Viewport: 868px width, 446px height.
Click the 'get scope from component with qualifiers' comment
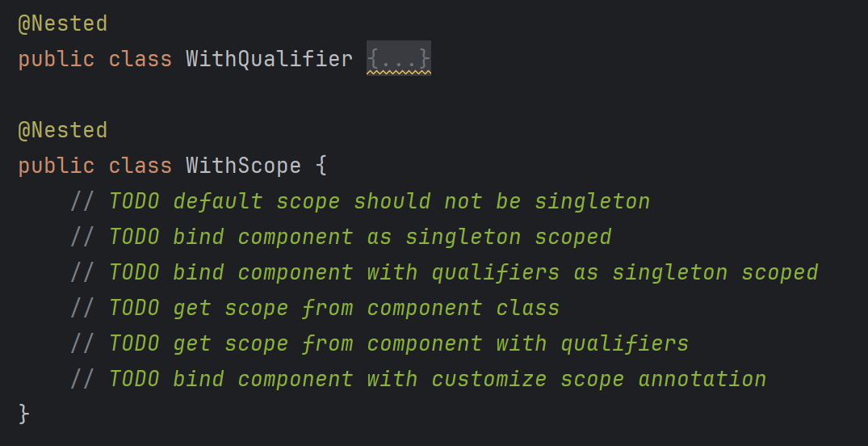pos(399,343)
